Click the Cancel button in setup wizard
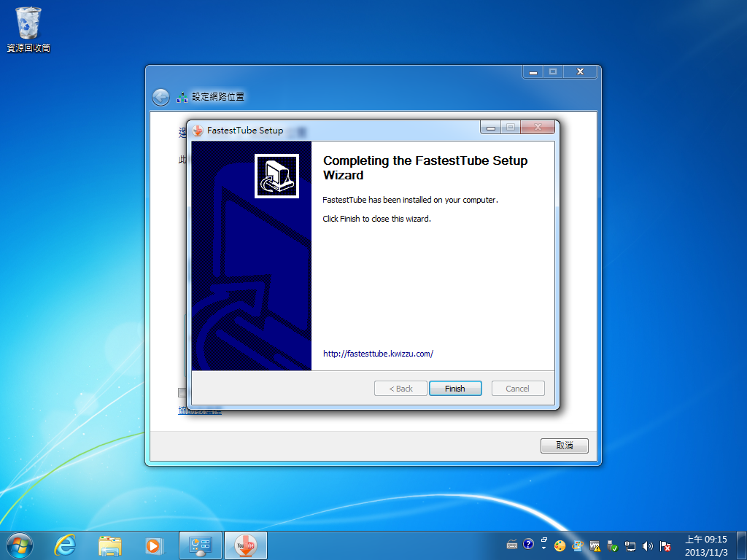 click(x=518, y=388)
